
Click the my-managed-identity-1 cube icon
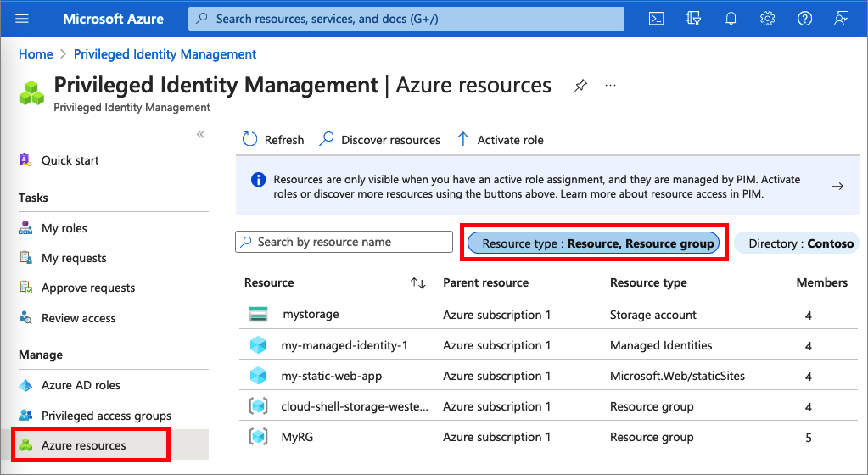(x=258, y=345)
